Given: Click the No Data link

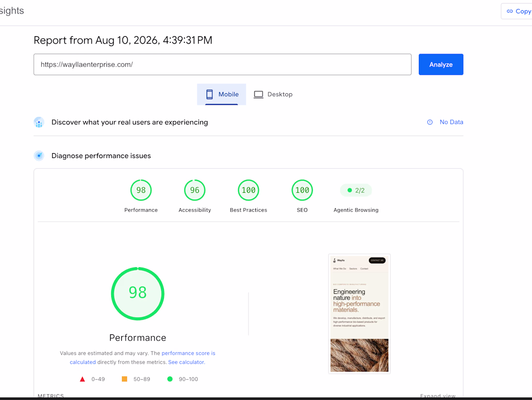Looking at the screenshot, I should pyautogui.click(x=451, y=122).
